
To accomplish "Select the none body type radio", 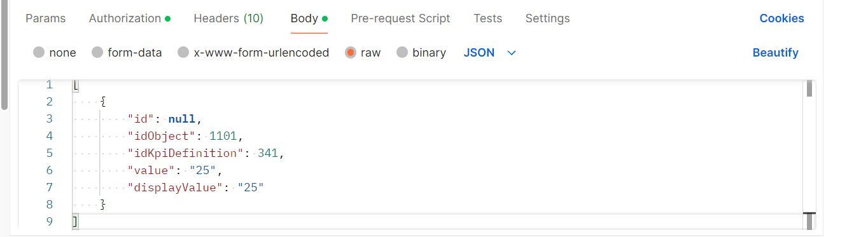I will (x=39, y=53).
